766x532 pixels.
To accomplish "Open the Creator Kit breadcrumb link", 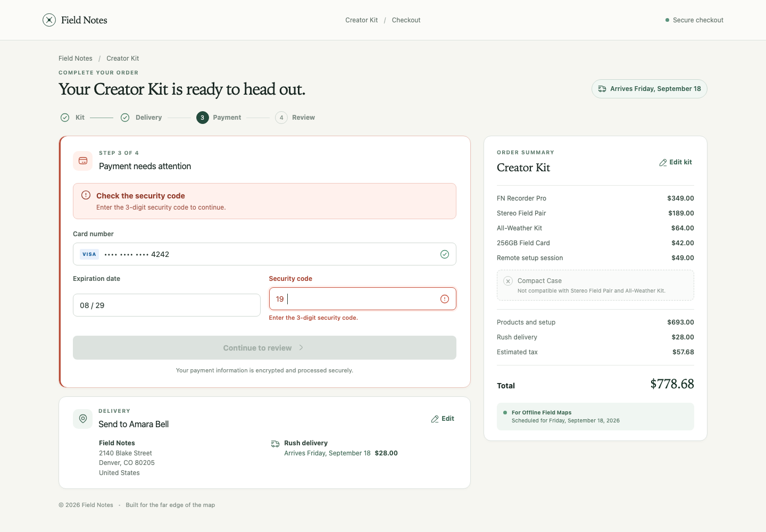I will (x=123, y=59).
